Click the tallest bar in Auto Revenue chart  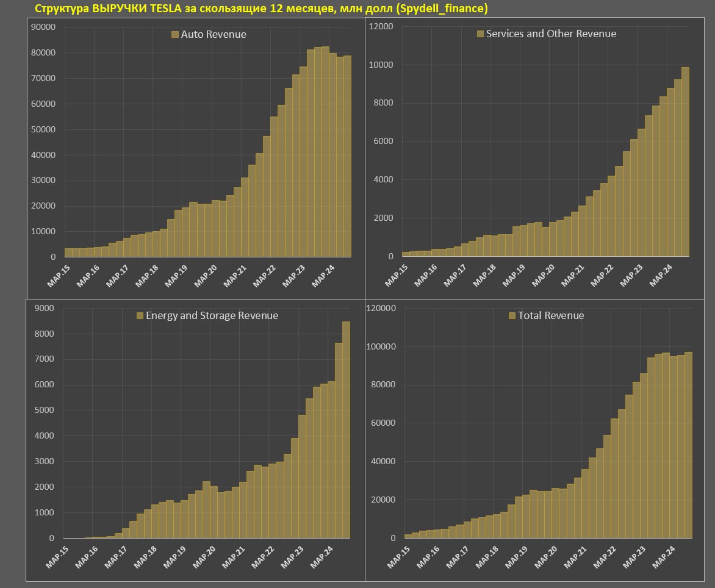[325, 152]
